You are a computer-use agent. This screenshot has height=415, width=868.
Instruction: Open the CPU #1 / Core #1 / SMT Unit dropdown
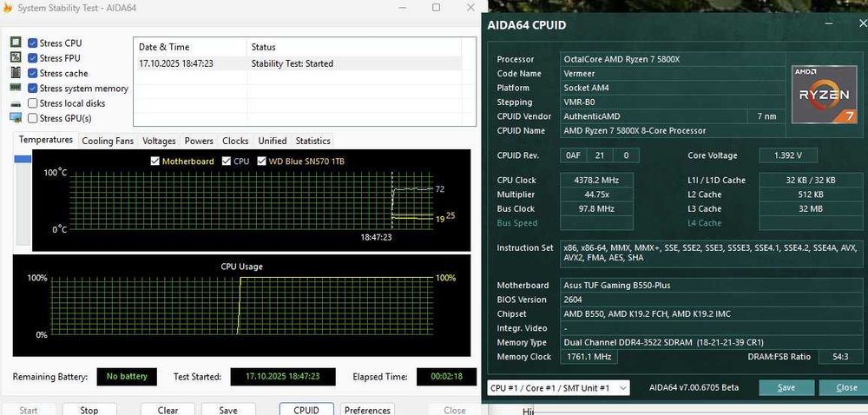click(558, 388)
